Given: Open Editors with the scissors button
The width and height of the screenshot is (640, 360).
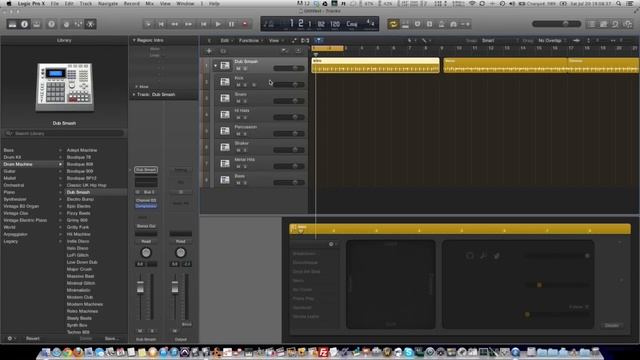Looking at the screenshot, I should 91,24.
